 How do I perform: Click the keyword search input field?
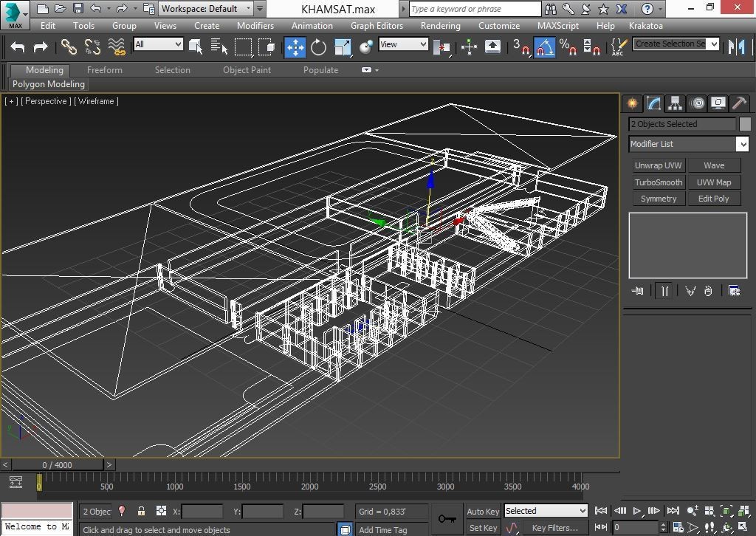pyautogui.click(x=473, y=9)
